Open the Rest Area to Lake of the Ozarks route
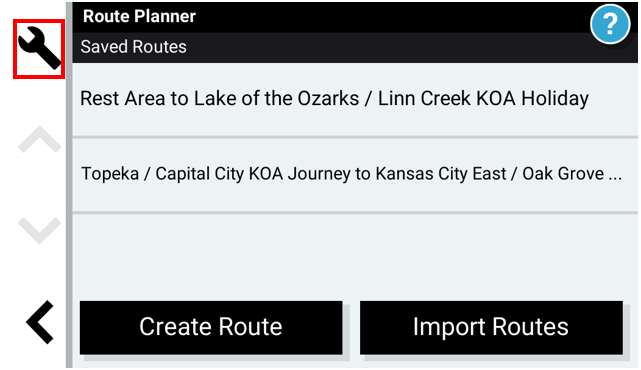The height and width of the screenshot is (370, 641). pos(355,100)
